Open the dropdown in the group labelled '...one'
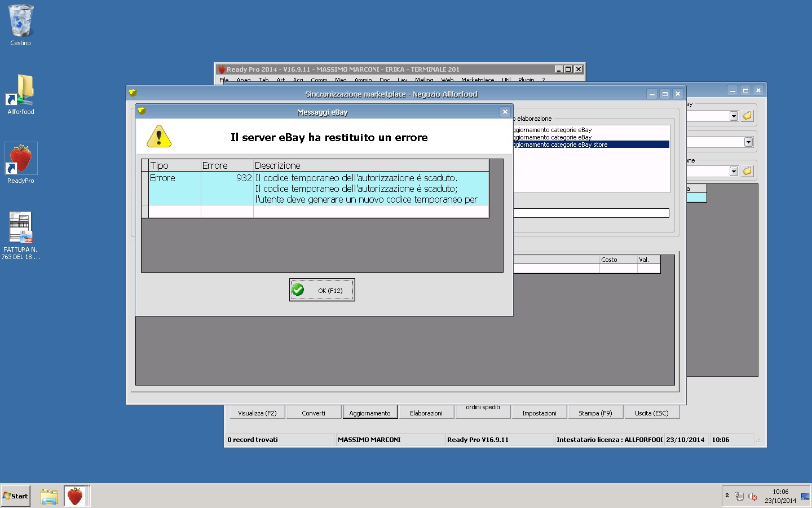 pos(734,171)
